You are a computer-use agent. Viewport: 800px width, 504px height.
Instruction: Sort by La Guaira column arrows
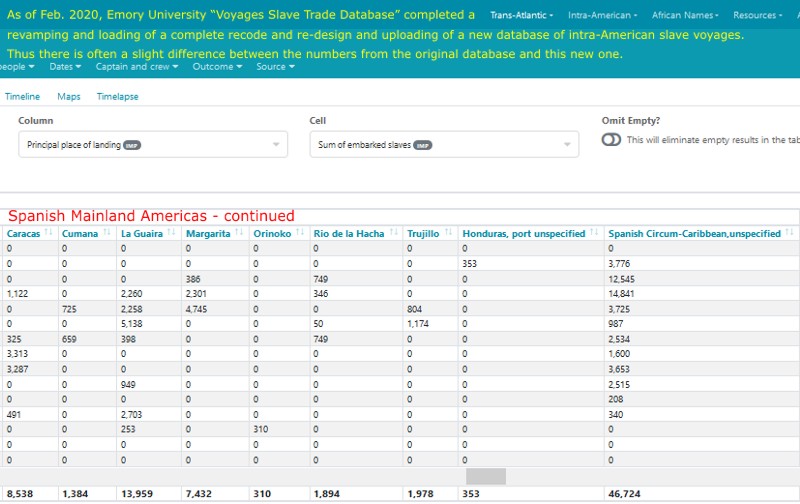point(173,233)
